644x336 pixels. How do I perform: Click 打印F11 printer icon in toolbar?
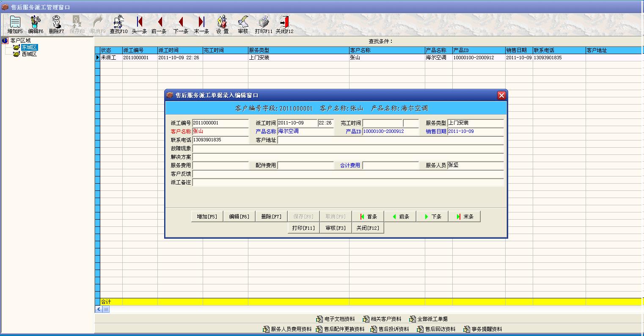pyautogui.click(x=264, y=25)
